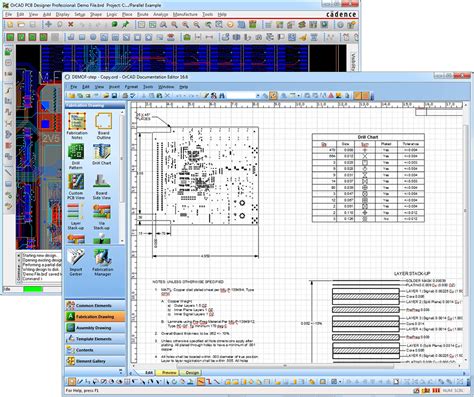Screen dimensions: 474x397
Task: Switch to the Design sheet tab
Action: [x=192, y=372]
